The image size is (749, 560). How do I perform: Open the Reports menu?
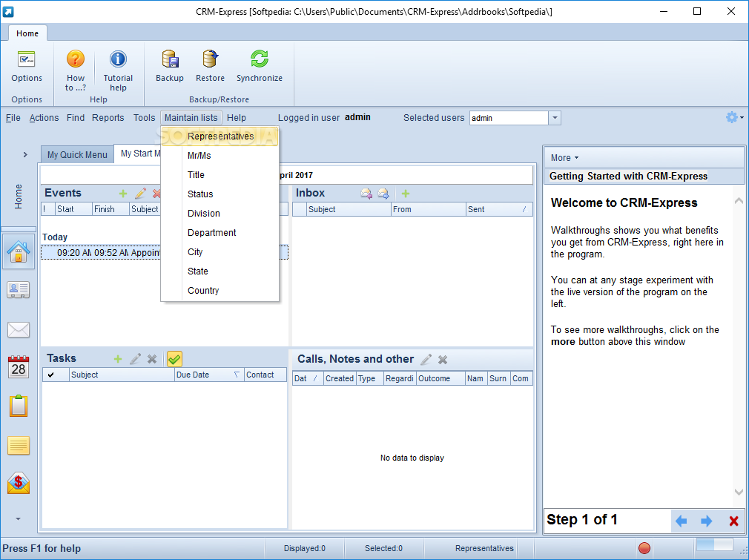pyautogui.click(x=108, y=117)
